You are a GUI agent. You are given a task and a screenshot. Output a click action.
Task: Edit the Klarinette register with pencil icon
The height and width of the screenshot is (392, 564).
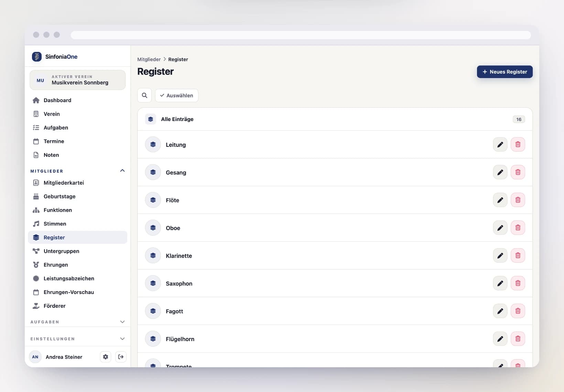[x=500, y=255]
